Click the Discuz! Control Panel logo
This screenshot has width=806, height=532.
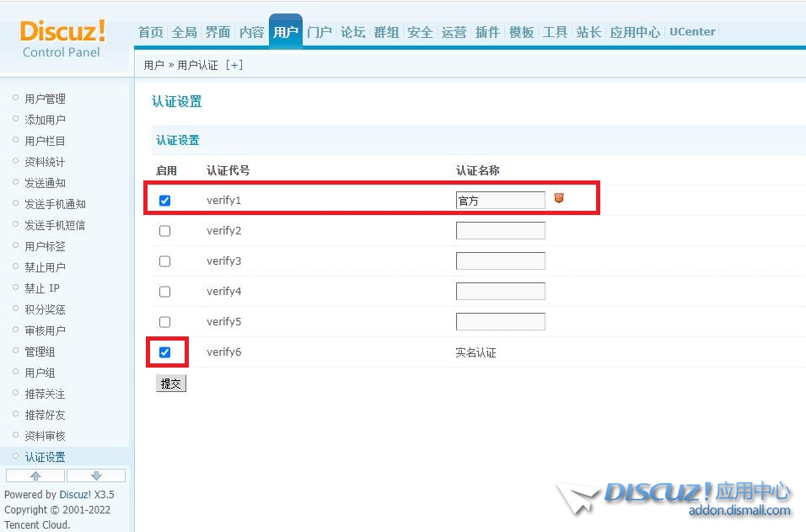point(62,39)
